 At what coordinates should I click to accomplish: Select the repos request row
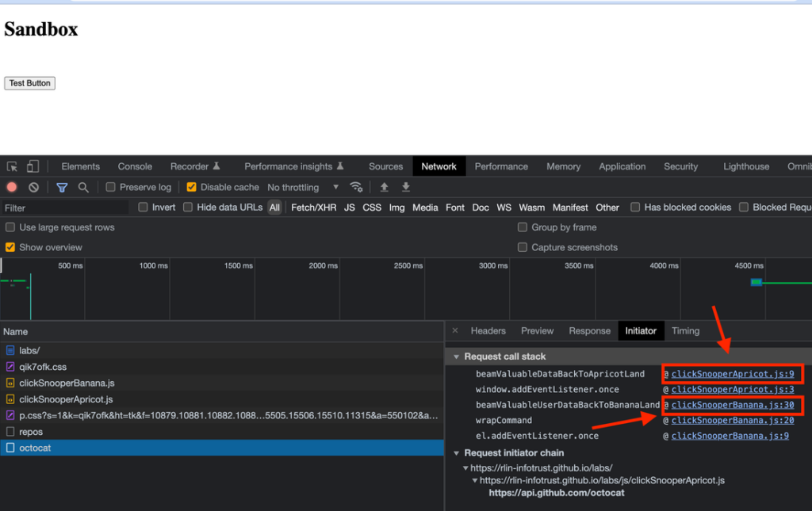click(222, 432)
